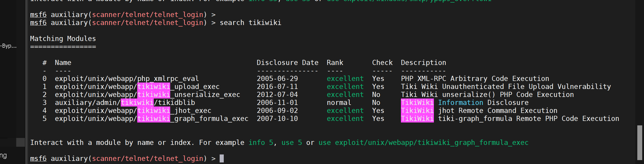Click the 'Disclosure Date' column header
644x164 pixels.
click(x=288, y=63)
